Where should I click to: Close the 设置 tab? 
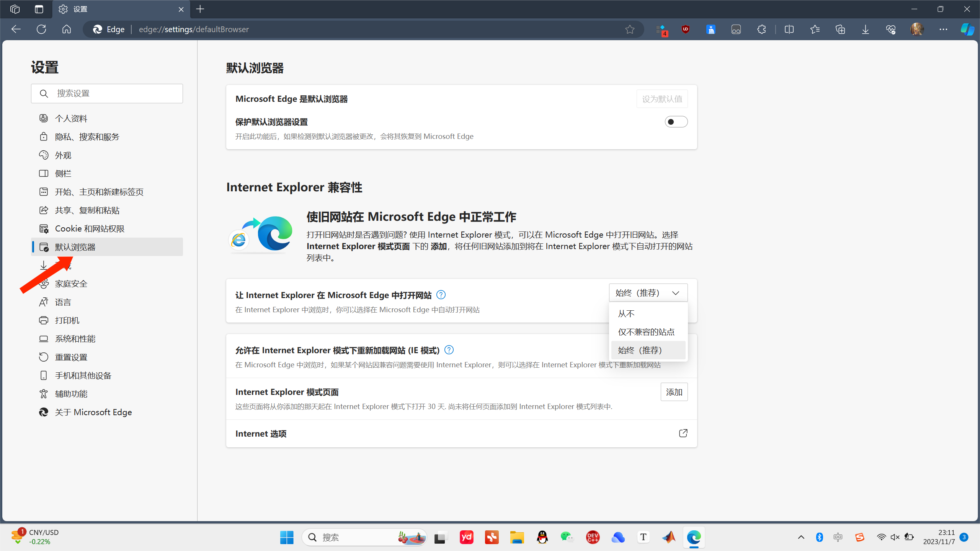(181, 9)
